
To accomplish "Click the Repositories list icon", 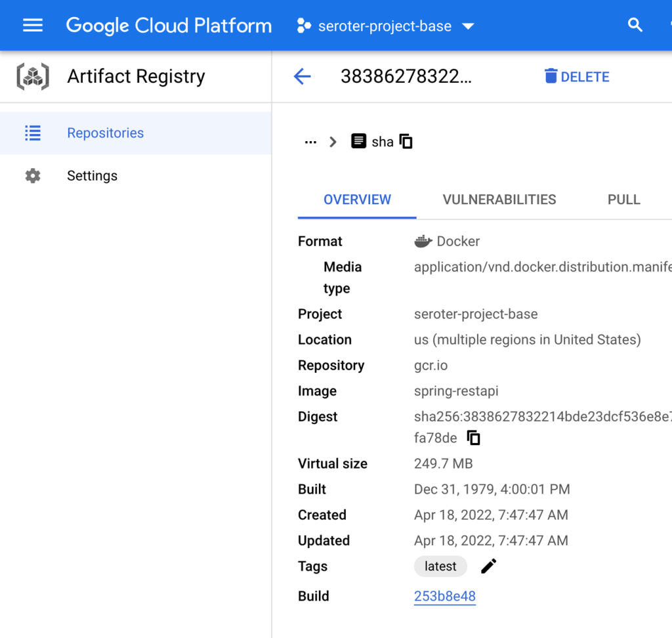I will pyautogui.click(x=33, y=133).
